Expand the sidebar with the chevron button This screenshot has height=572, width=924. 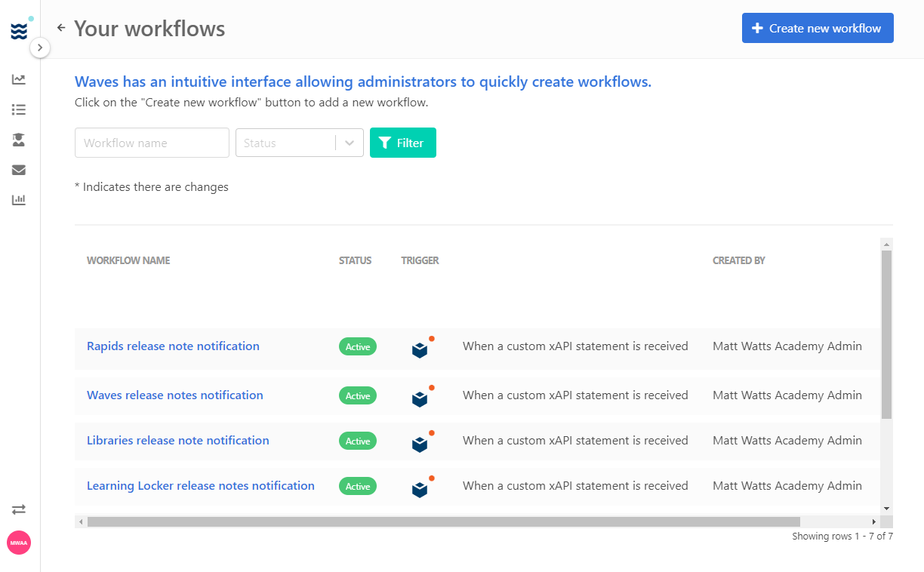39,48
